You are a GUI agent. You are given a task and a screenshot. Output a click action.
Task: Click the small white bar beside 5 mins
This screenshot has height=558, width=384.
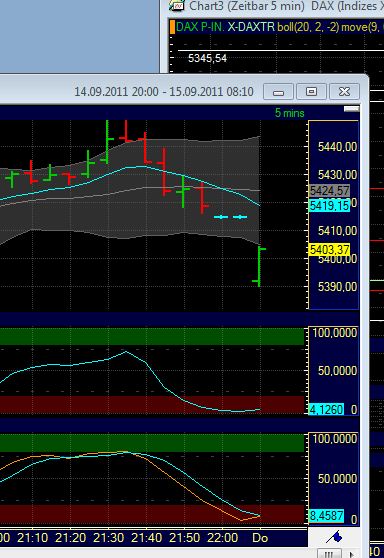(351, 109)
